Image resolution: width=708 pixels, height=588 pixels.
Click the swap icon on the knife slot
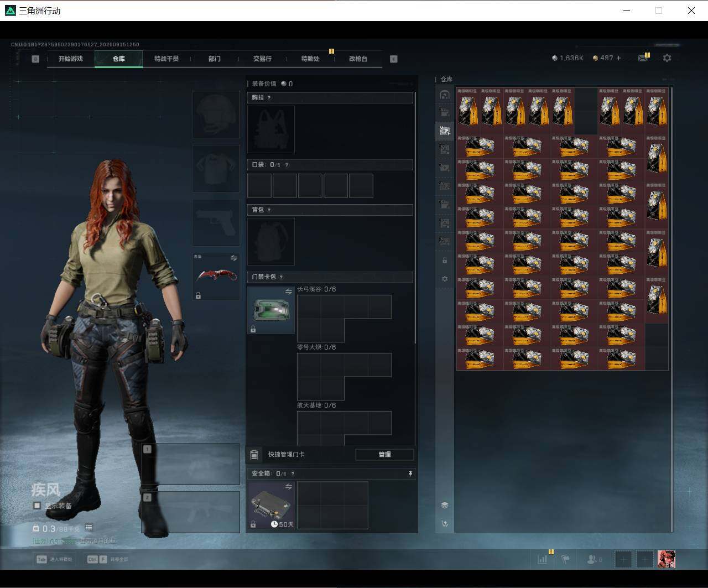coord(233,258)
